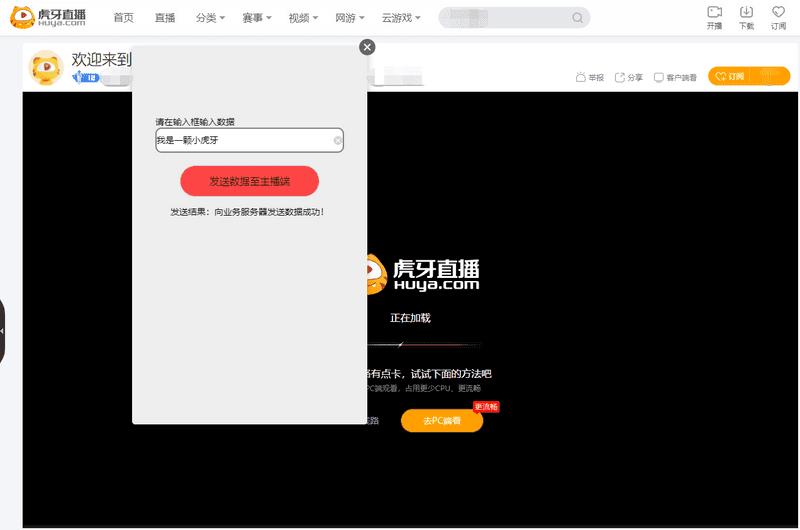Click the 开播 start-streaming camera icon
Viewport: 800px width, 530px height.
[x=714, y=12]
